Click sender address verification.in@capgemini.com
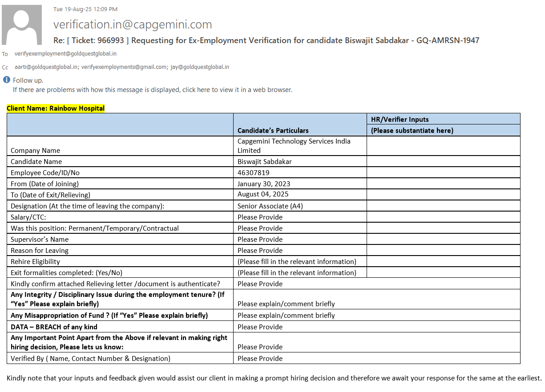 pos(133,24)
